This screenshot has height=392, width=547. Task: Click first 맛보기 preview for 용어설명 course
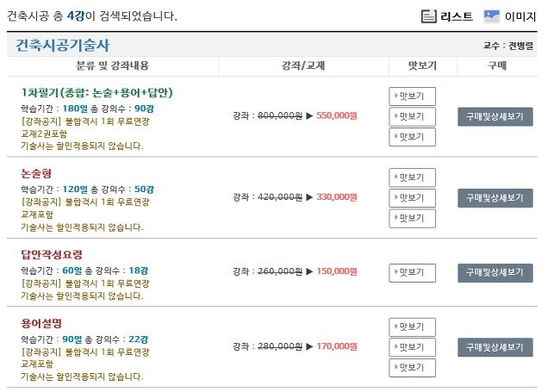coord(412,327)
